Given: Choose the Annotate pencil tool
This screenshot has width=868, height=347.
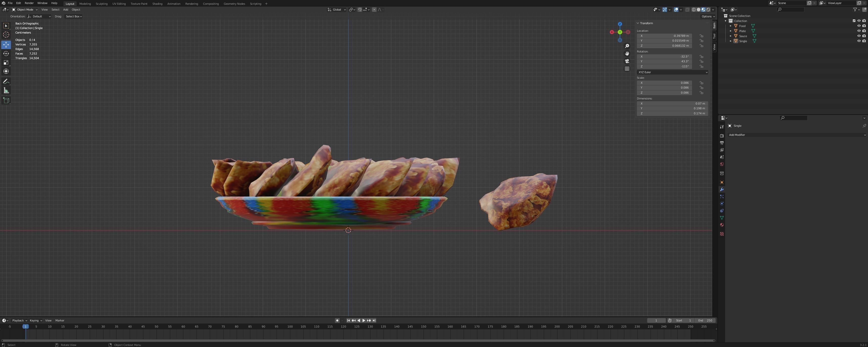Looking at the screenshot, I should (6, 82).
